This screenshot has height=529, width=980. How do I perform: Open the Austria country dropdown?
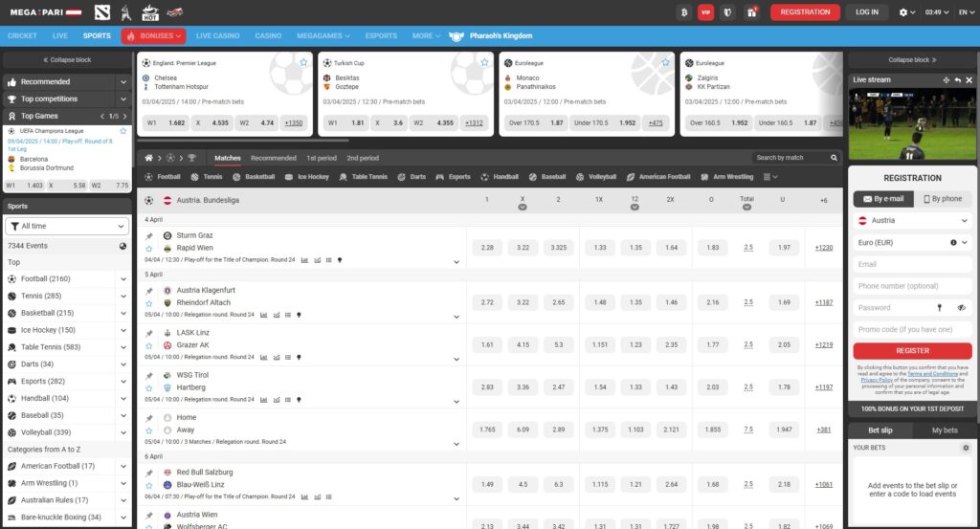pos(912,220)
